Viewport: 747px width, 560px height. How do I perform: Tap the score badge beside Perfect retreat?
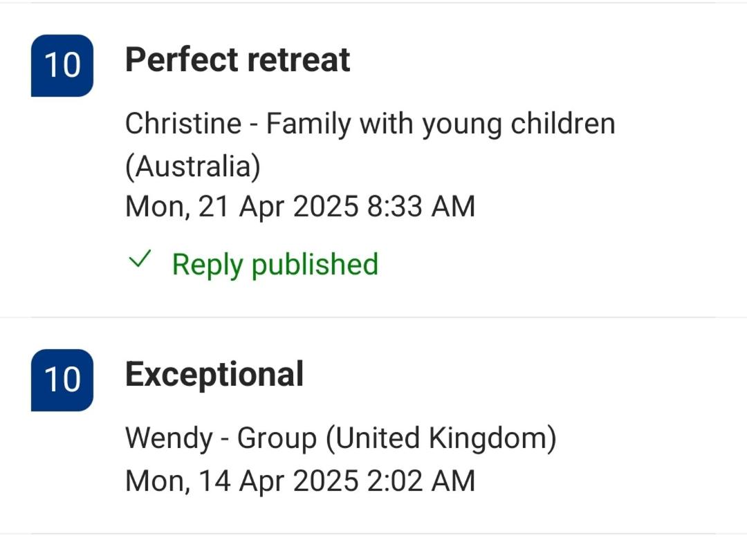coord(62,66)
